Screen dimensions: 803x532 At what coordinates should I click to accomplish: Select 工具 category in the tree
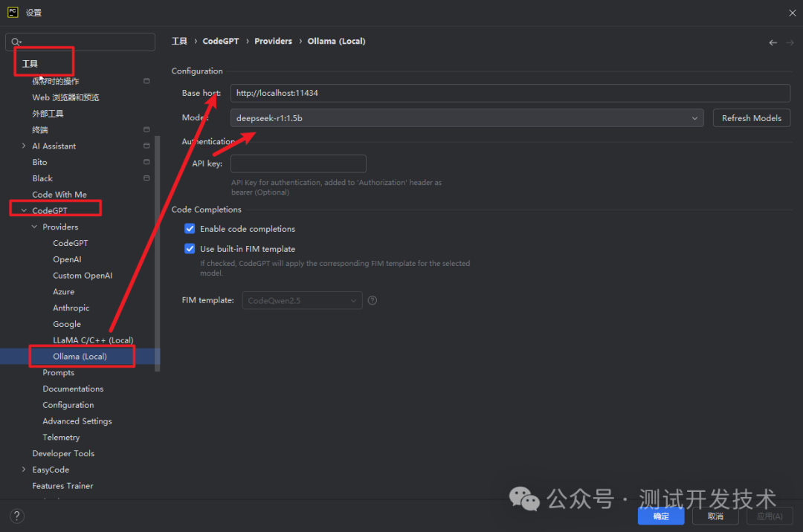pyautogui.click(x=30, y=63)
